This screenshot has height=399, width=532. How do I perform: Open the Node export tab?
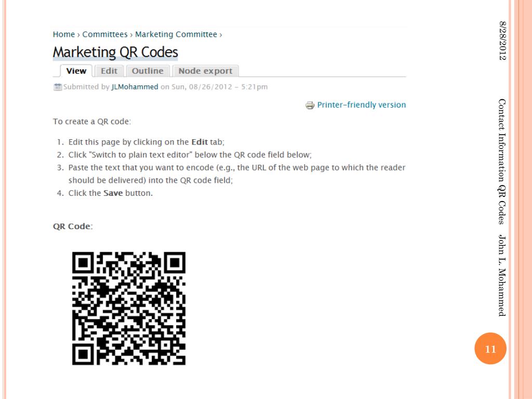pos(205,71)
